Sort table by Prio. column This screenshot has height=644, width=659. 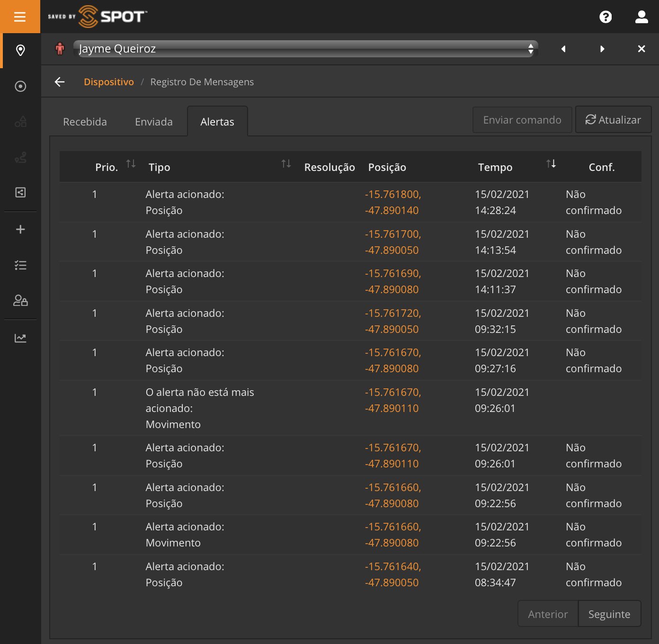coord(131,164)
